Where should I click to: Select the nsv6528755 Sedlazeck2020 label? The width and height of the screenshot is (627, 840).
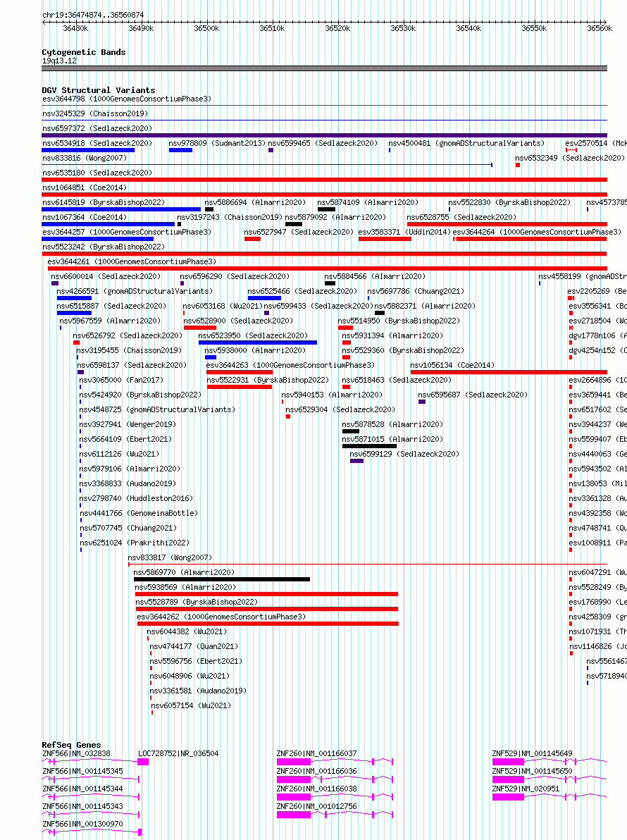461,217
